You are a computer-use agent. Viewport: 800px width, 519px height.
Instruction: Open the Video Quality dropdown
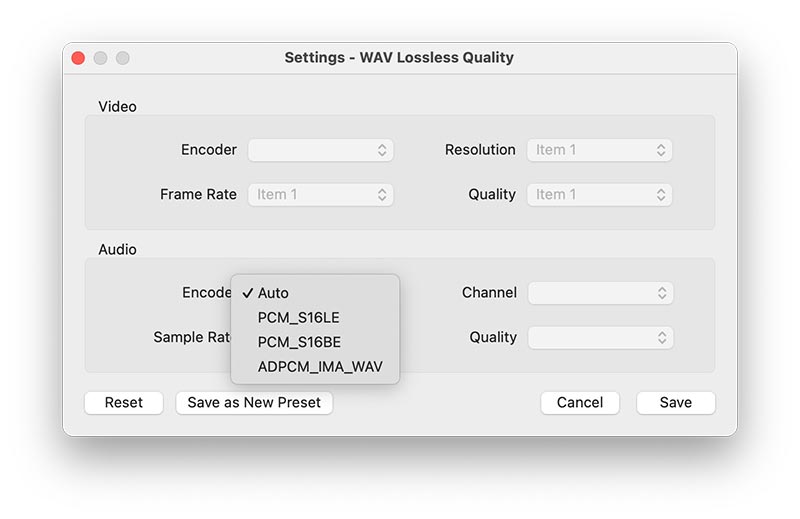[599, 194]
